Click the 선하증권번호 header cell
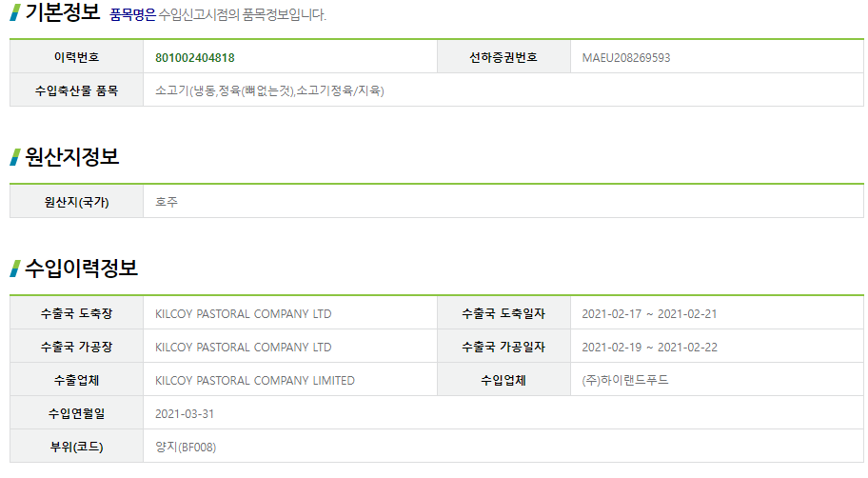The image size is (868, 478). point(503,57)
